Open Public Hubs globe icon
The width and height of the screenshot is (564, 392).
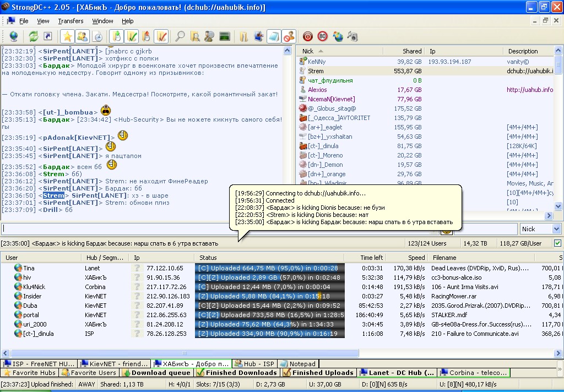click(x=13, y=36)
